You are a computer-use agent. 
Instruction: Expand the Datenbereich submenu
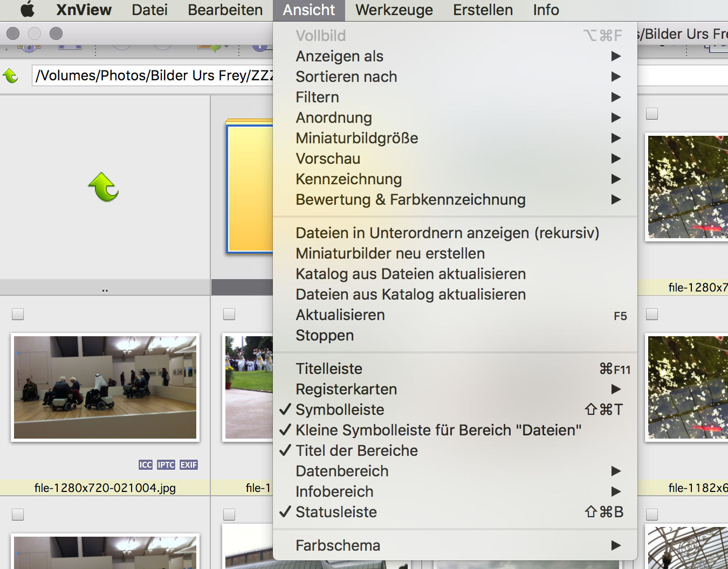click(455, 471)
